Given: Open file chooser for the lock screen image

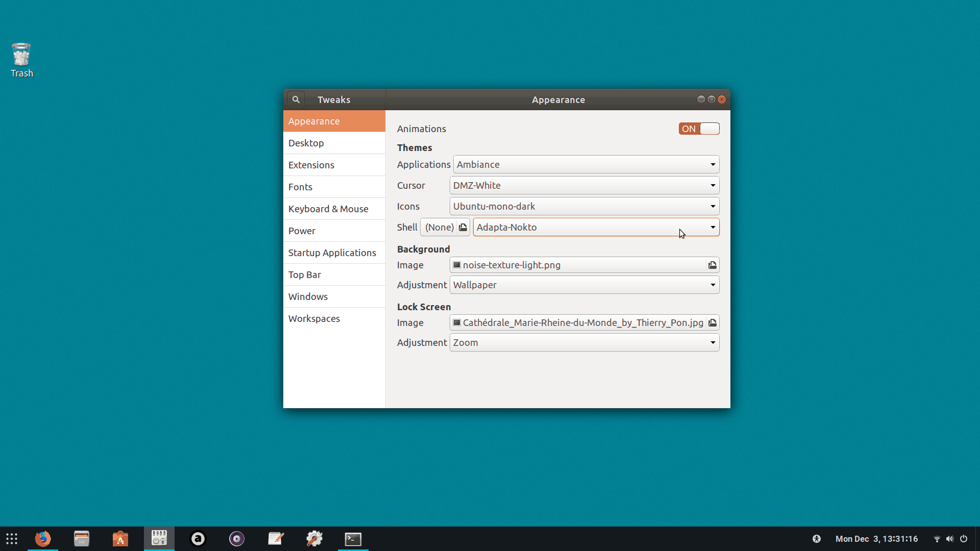Looking at the screenshot, I should 712,322.
